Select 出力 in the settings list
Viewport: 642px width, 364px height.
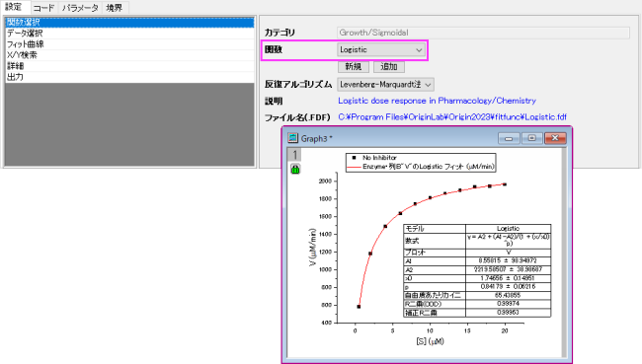tap(129, 77)
